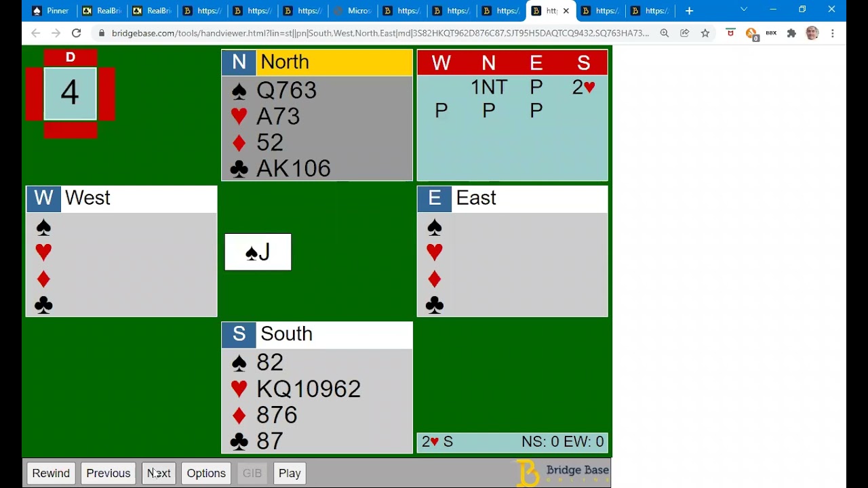The image size is (868, 488).
Task: Click the Rewind button
Action: click(x=51, y=473)
